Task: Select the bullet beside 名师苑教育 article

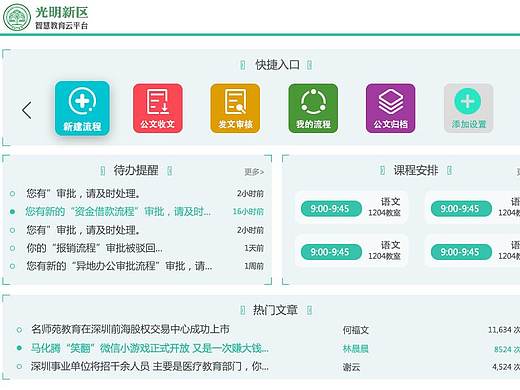Action: pos(19,330)
